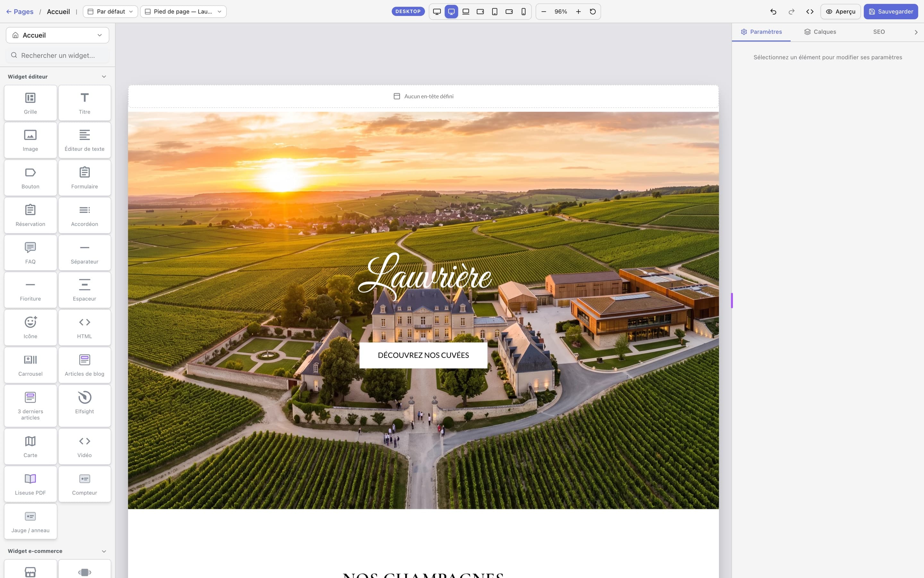
Task: Pick the HTML widget
Action: (84, 328)
